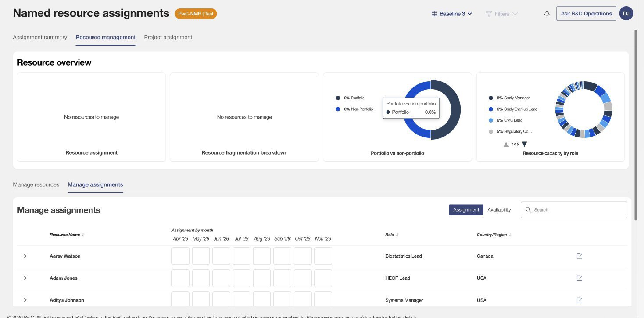
Task: Open the Project assignment tab
Action: coord(168,37)
